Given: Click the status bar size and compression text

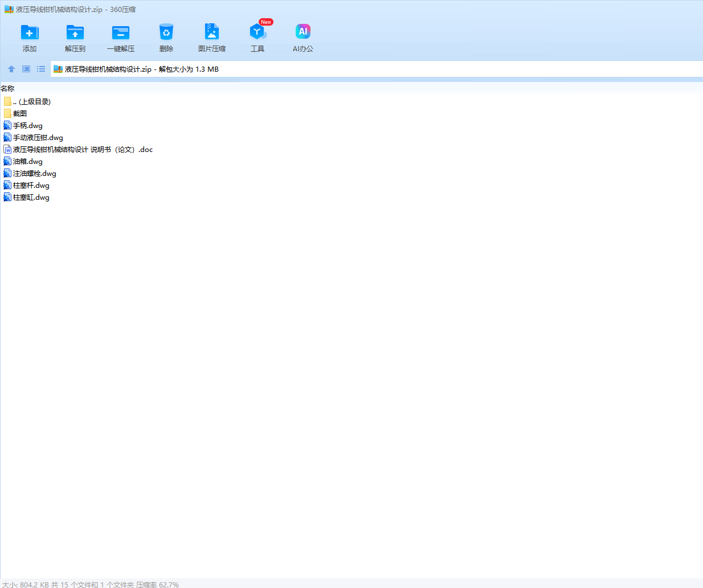Looking at the screenshot, I should pos(91,584).
